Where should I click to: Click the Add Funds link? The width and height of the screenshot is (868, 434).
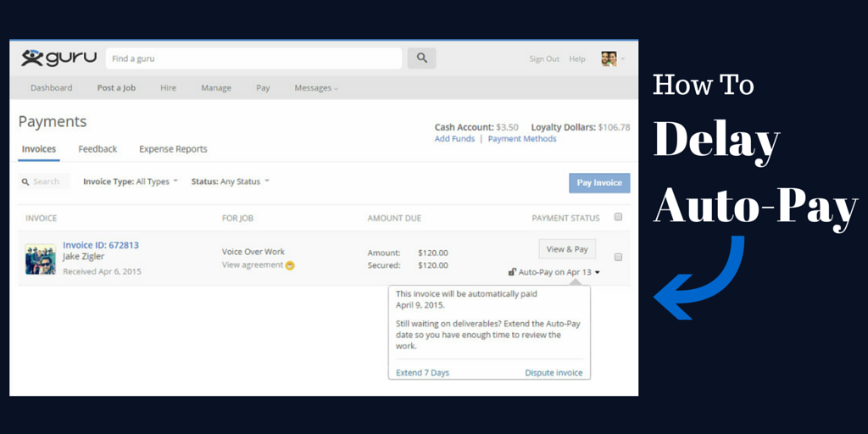click(x=454, y=138)
